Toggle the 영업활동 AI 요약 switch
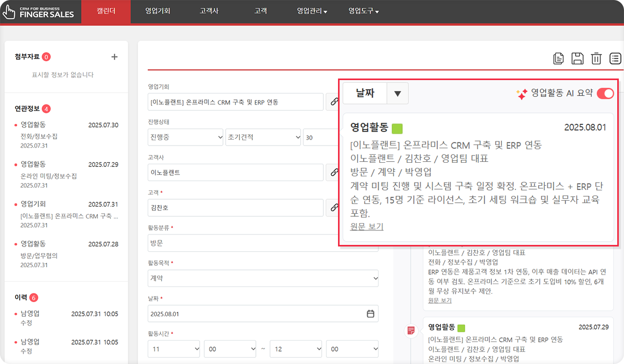Viewport: 624px width, 364px height. pyautogui.click(x=605, y=94)
